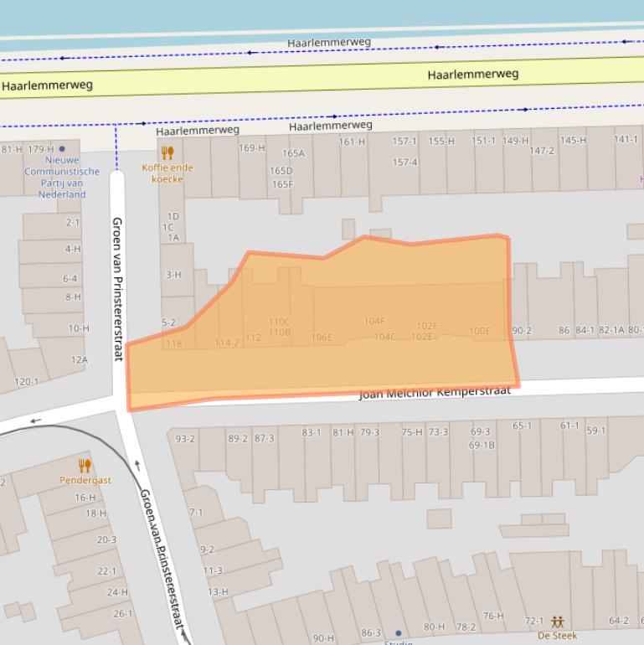Select building labeled 110C
The width and height of the screenshot is (644, 645).
279,322
